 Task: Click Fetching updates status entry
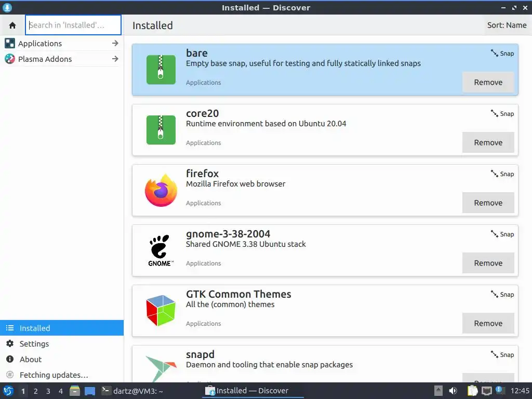(x=62, y=375)
